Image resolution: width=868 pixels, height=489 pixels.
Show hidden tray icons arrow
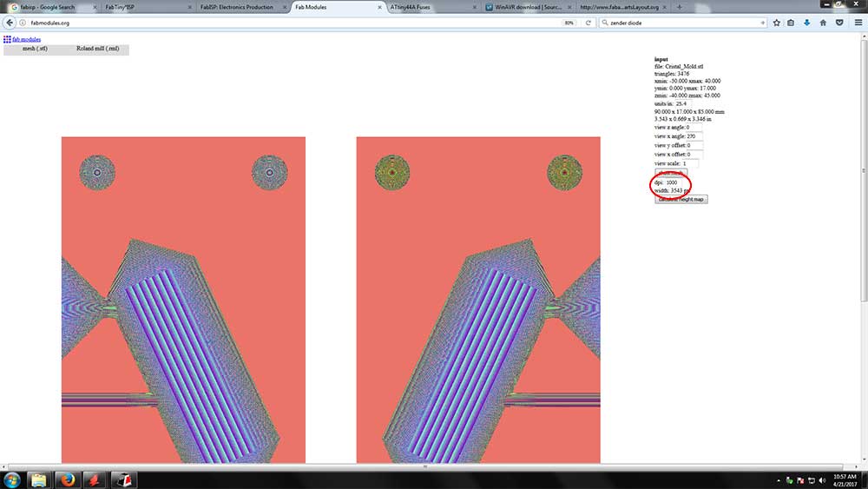point(779,480)
